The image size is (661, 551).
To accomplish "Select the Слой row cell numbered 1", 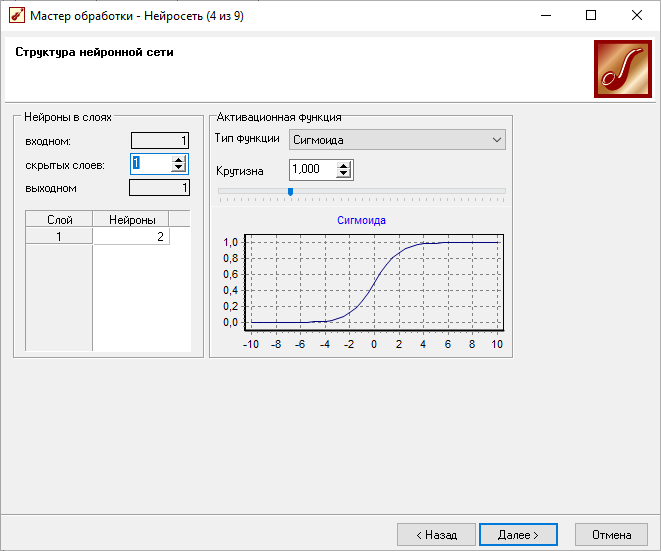I will 59,237.
